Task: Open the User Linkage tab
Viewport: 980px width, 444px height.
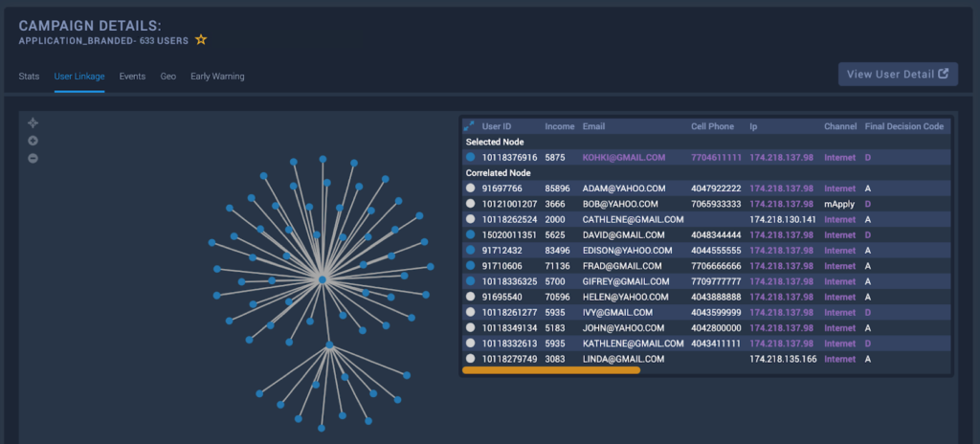Action: point(79,77)
